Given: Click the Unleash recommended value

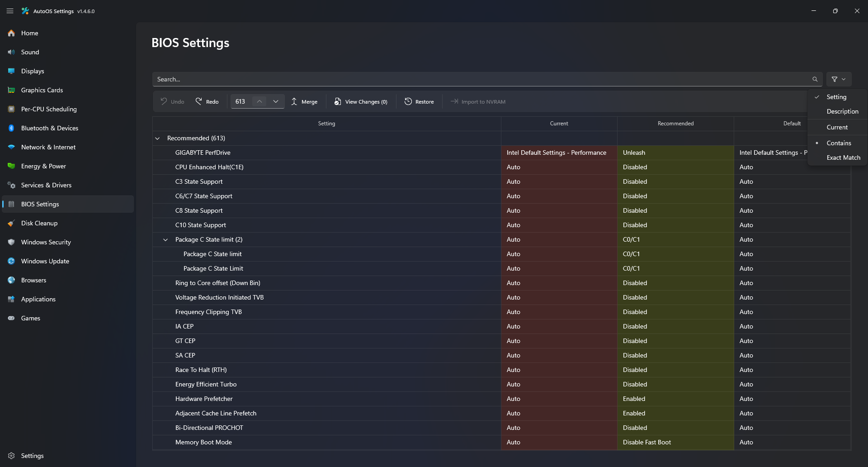Looking at the screenshot, I should [675, 152].
